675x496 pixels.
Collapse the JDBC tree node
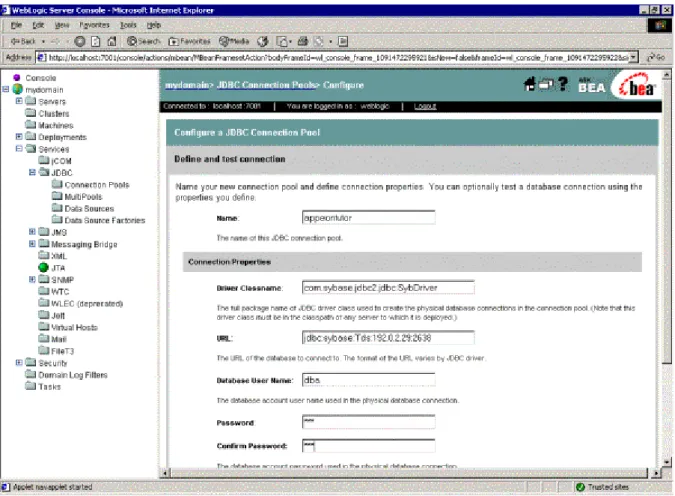[x=32, y=172]
